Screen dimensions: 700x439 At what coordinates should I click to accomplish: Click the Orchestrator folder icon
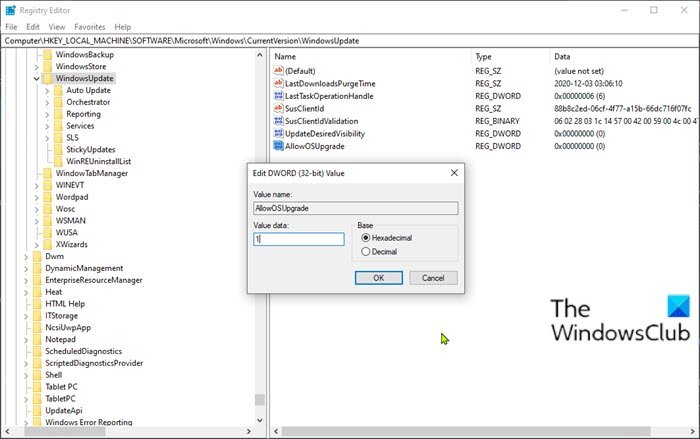58,102
